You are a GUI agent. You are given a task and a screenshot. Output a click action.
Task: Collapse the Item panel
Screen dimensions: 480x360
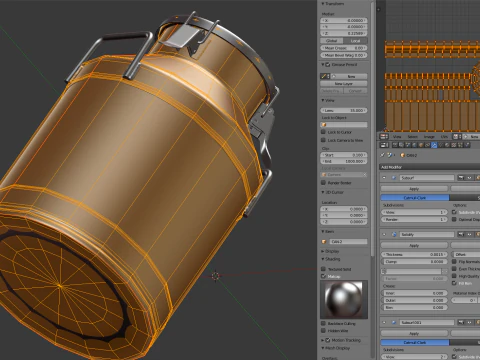(x=323, y=231)
